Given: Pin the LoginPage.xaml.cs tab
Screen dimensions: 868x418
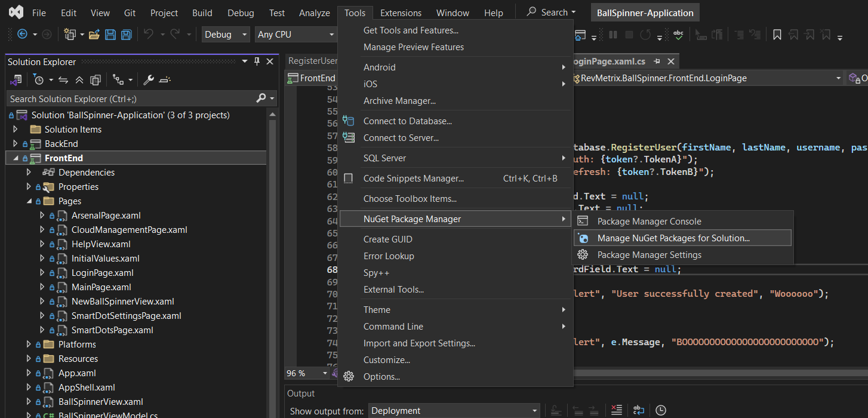Looking at the screenshot, I should (657, 62).
